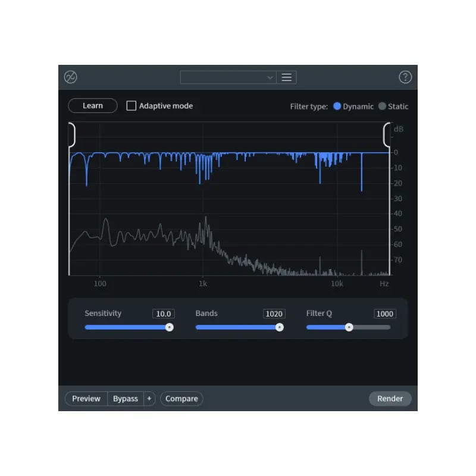Viewport: 476px width, 476px height.
Task: Click the 10k frequency axis label
Action: tap(337, 284)
